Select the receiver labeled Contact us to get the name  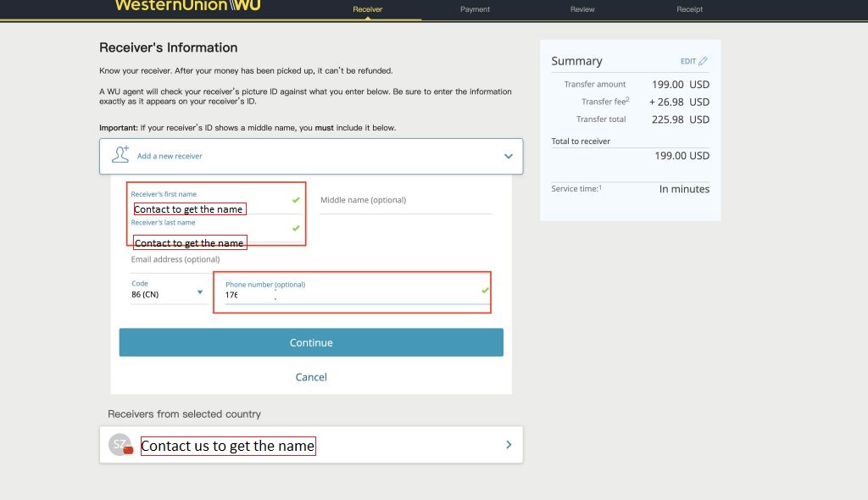(228, 443)
